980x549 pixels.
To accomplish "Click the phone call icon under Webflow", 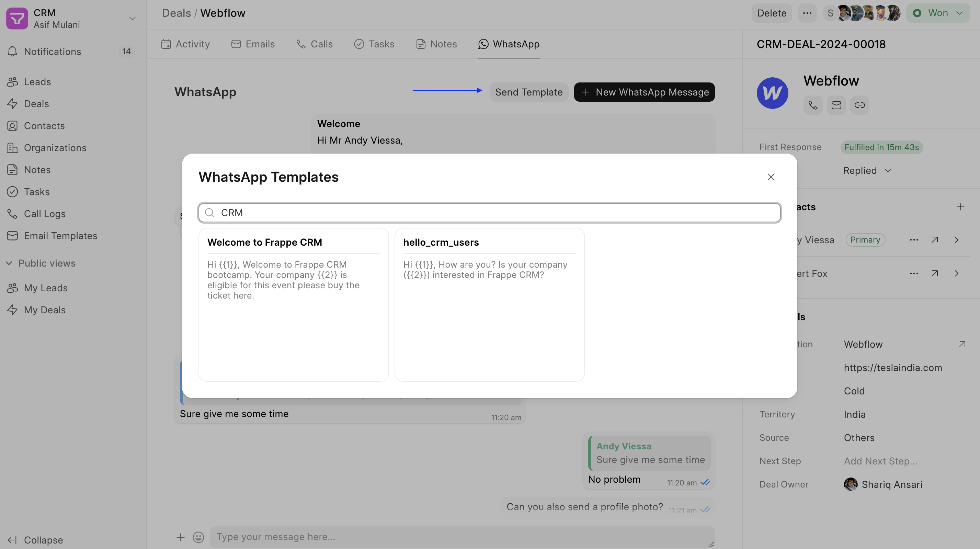I will pos(813,105).
